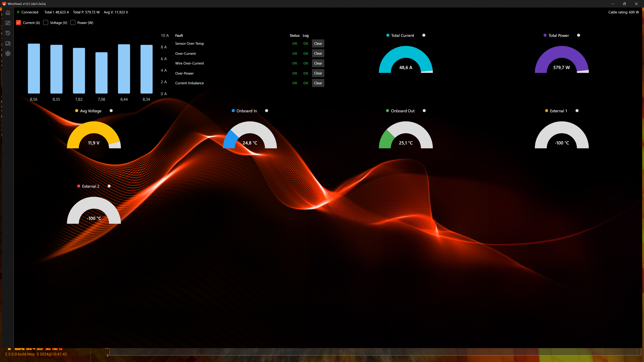Enable the Voltage (V) checkbox
This screenshot has height=362, width=644.
(x=45, y=22)
